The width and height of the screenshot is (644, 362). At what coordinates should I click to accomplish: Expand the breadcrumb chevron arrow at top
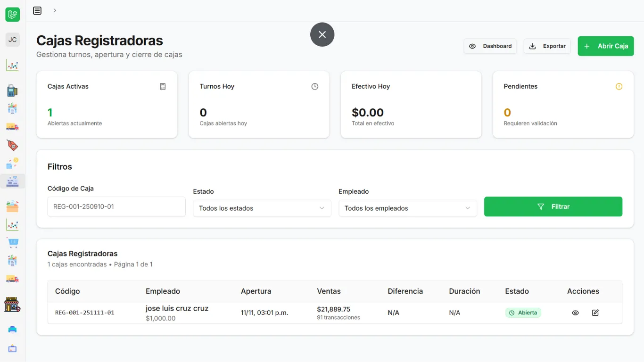[x=55, y=10]
